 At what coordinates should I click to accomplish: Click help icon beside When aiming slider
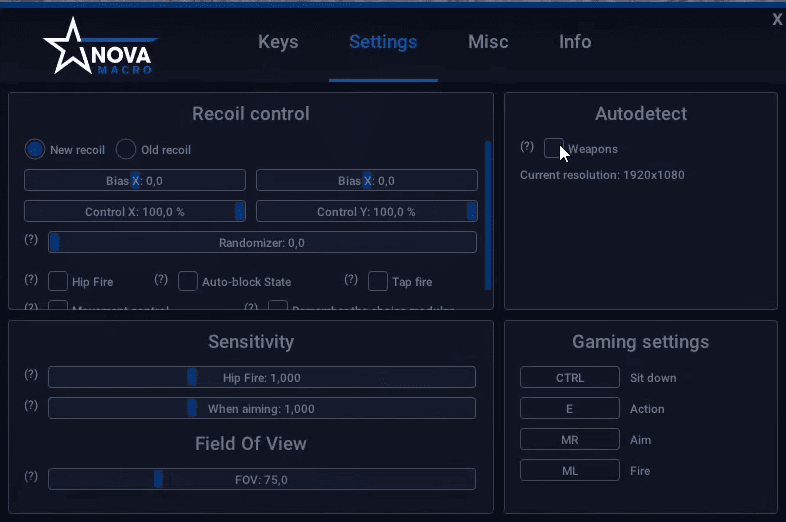click(x=31, y=406)
